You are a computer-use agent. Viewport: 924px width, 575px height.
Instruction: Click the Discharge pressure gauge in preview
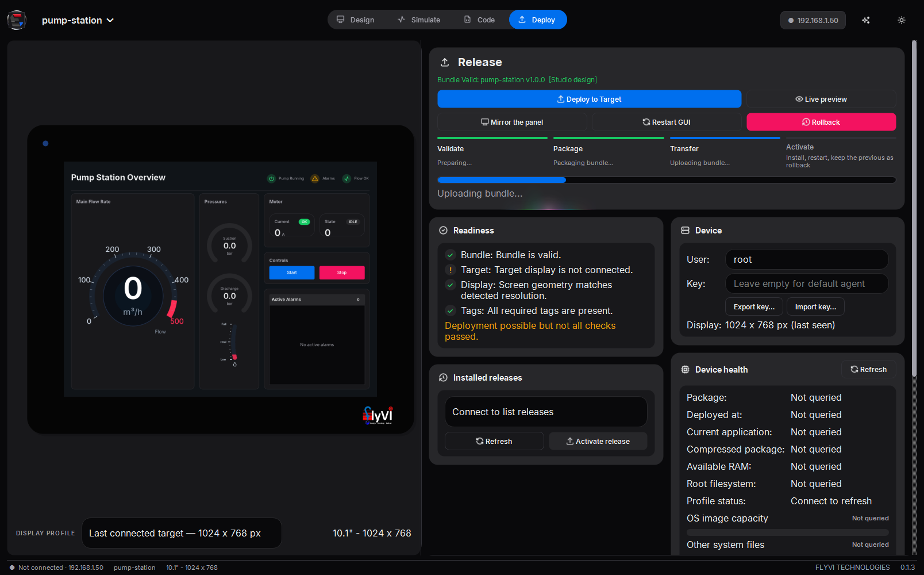pos(229,294)
